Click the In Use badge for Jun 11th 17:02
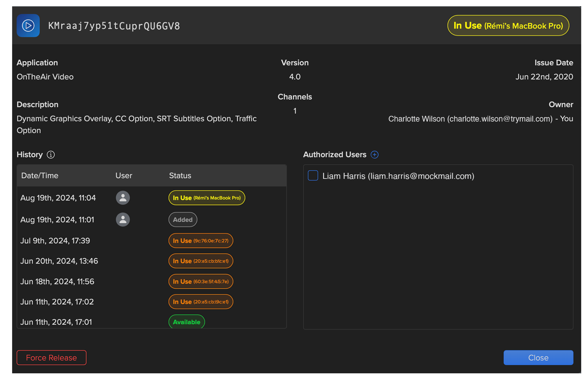The height and width of the screenshot is (377, 588). click(201, 302)
